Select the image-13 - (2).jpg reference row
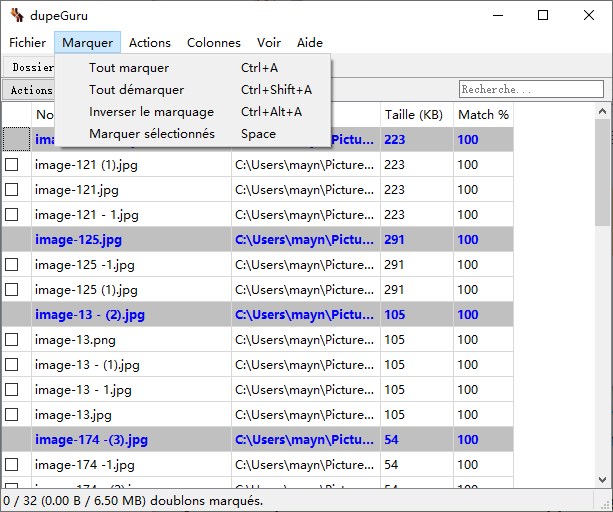This screenshot has height=512, width=613. (x=258, y=315)
